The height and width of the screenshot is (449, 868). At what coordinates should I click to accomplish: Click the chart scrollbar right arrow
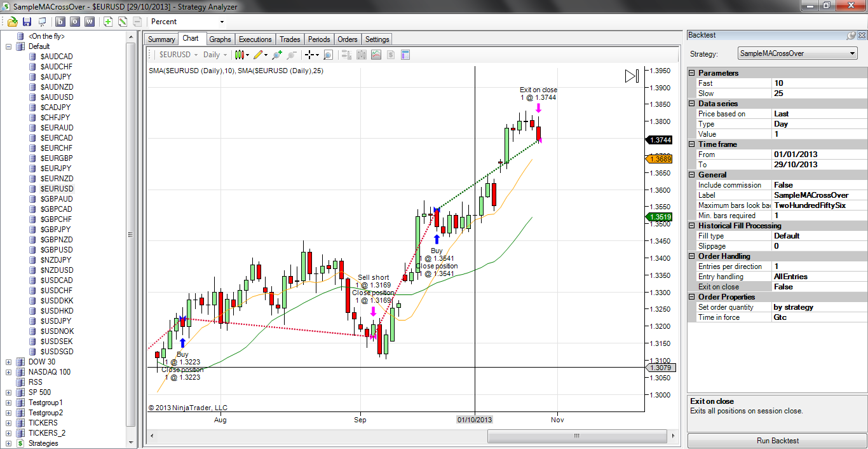click(673, 436)
